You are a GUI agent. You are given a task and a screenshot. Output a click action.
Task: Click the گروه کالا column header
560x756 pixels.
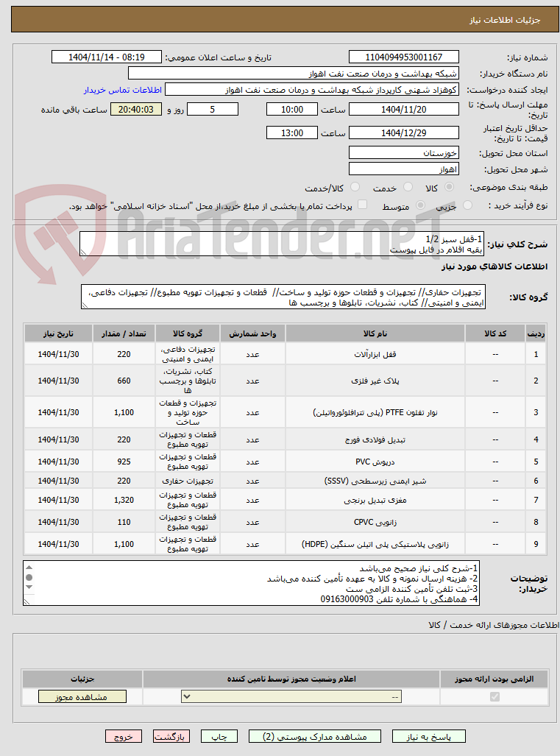click(188, 333)
